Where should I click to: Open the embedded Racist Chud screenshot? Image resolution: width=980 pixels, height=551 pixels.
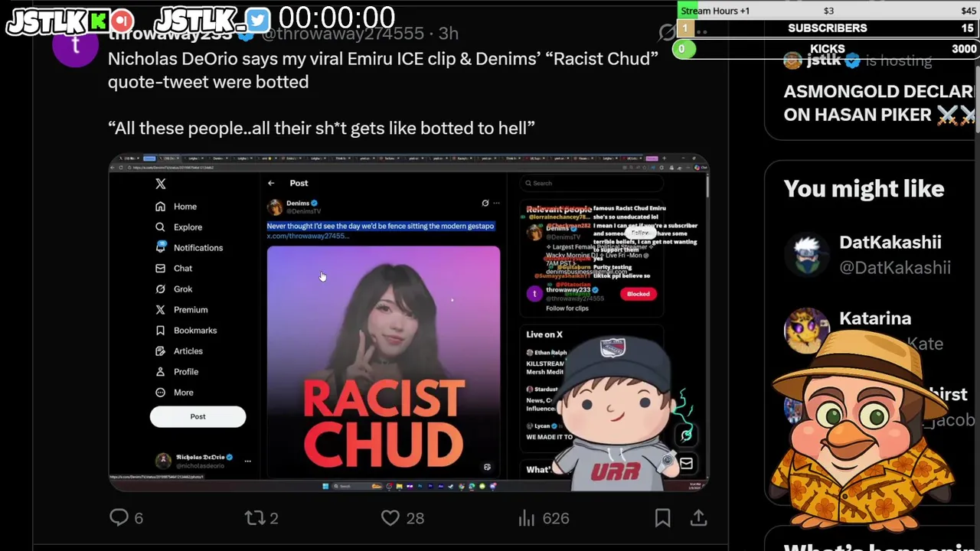point(409,322)
